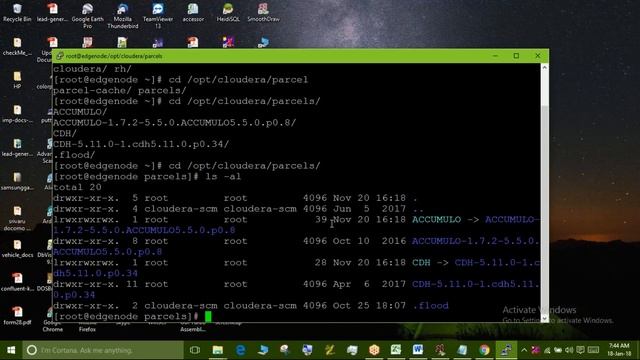Open the form28.pdf desktop file
Screen dimensions: 640x360
(x=17, y=316)
